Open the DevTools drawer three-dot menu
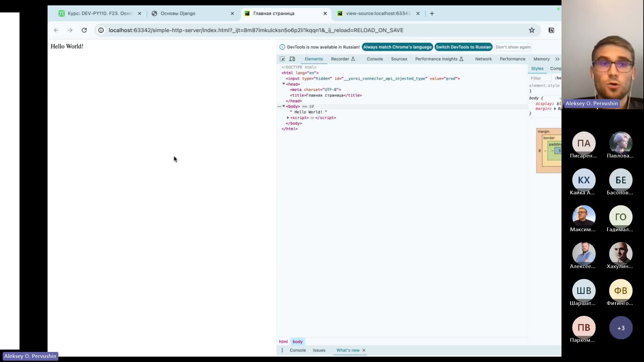 [x=282, y=350]
